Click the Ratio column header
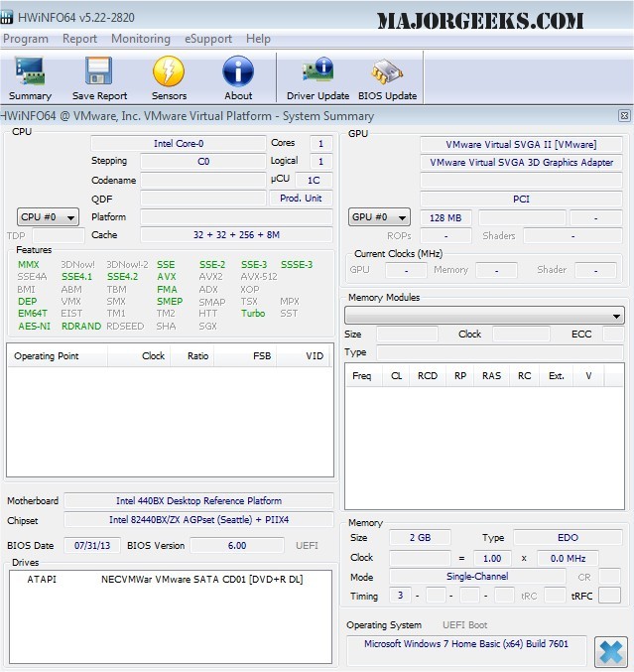The image size is (634, 672). coord(192,355)
